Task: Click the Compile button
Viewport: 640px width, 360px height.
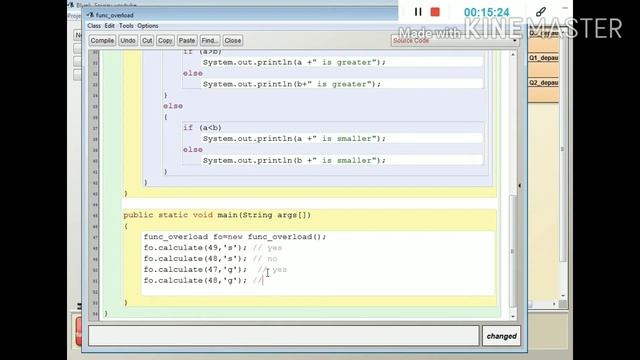Action: click(x=102, y=40)
